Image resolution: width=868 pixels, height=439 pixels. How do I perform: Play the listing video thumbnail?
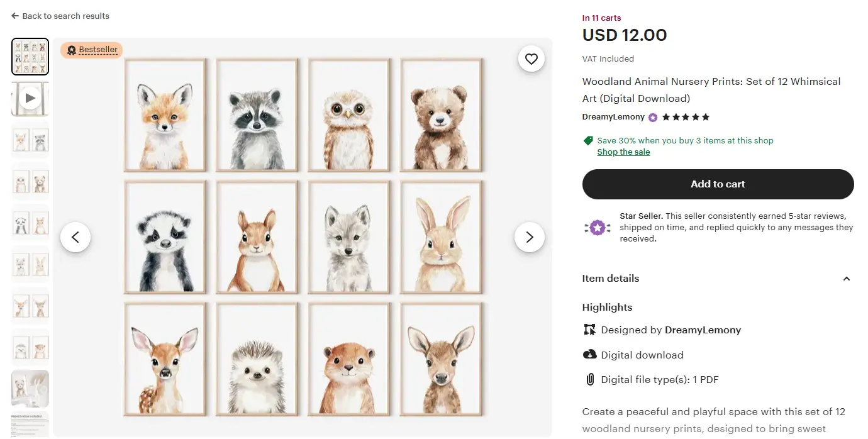pyautogui.click(x=30, y=98)
